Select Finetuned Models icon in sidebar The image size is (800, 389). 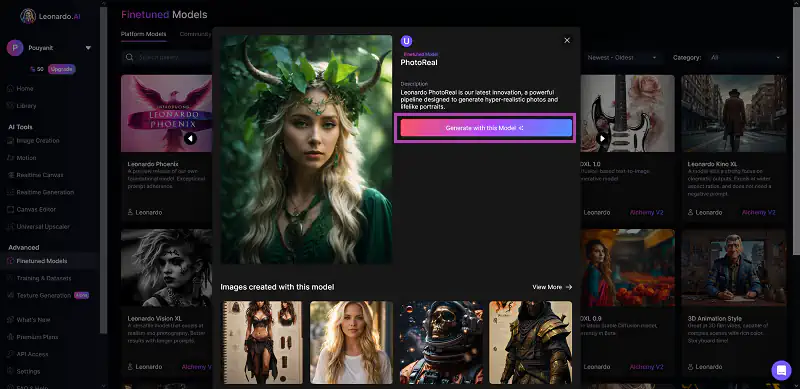pos(10,261)
